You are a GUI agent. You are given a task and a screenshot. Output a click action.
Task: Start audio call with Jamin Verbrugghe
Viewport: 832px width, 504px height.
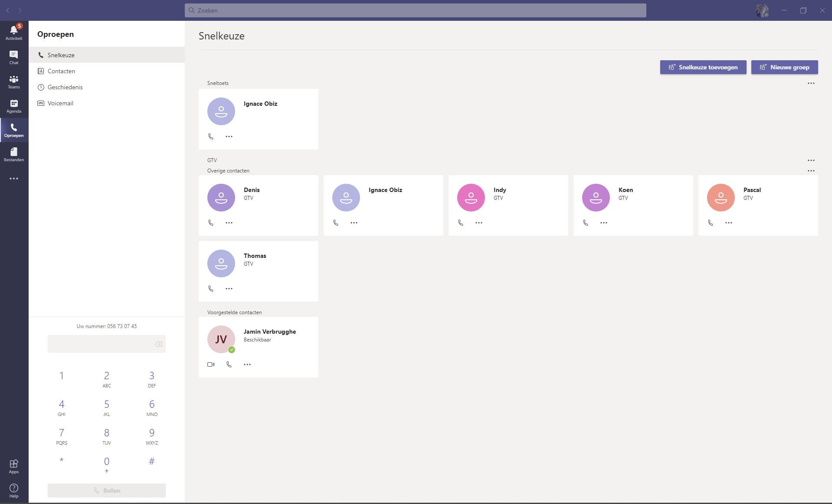point(229,364)
